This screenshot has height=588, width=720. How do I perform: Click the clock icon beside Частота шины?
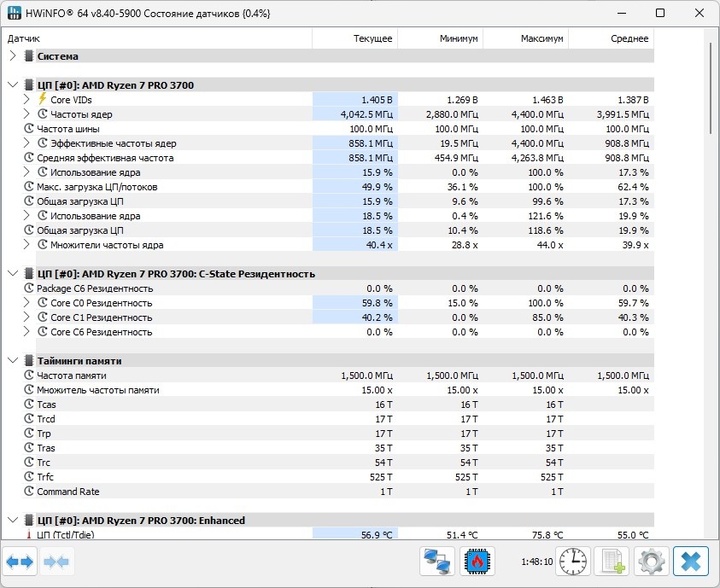pyautogui.click(x=29, y=128)
